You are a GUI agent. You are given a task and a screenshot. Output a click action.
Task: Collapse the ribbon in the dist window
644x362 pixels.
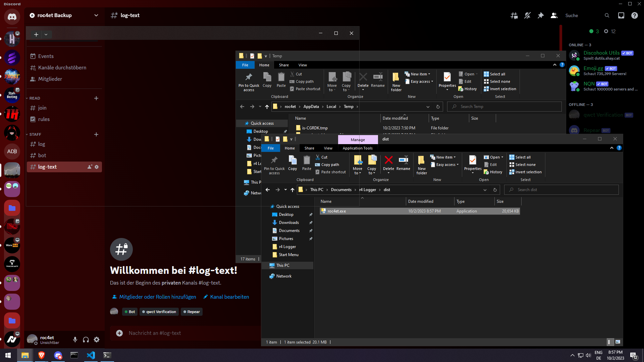click(x=612, y=148)
